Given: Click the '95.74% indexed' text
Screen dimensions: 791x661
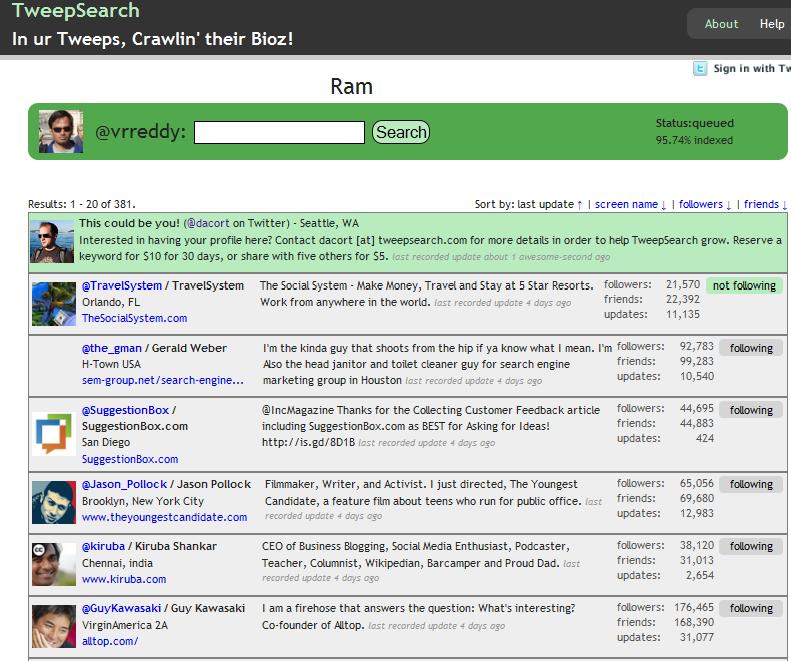Looking at the screenshot, I should 694,140.
